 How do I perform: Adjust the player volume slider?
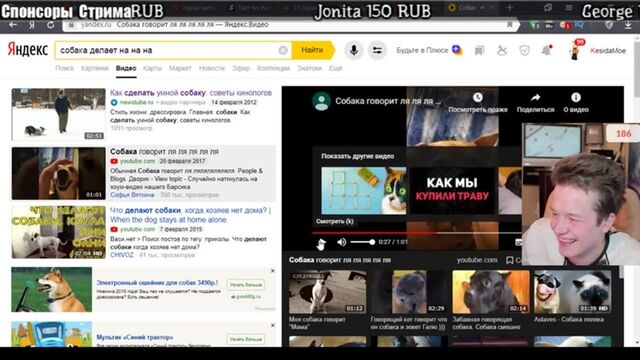click(362, 242)
